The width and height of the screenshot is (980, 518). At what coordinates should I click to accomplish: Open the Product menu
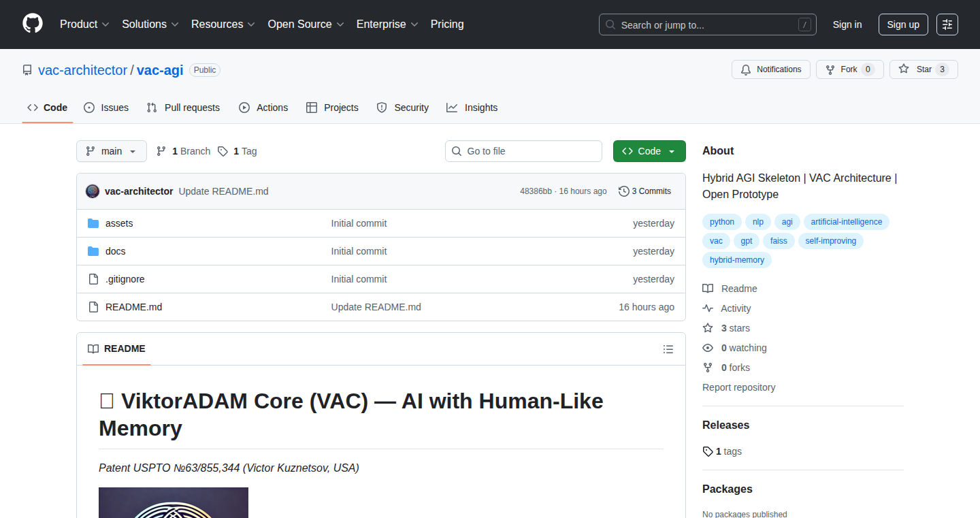point(84,24)
